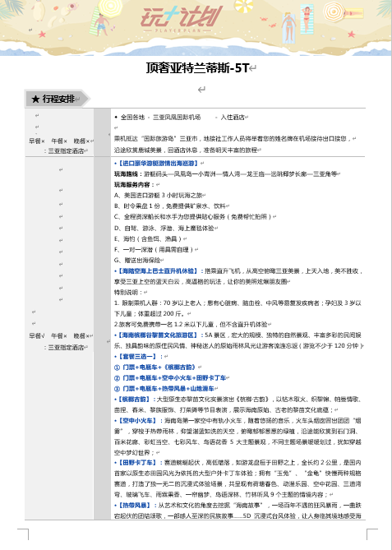The image size is (392, 550).
Task: Click the line starting '苗捏、舂米、黎族服饰'
Action: (224, 409)
